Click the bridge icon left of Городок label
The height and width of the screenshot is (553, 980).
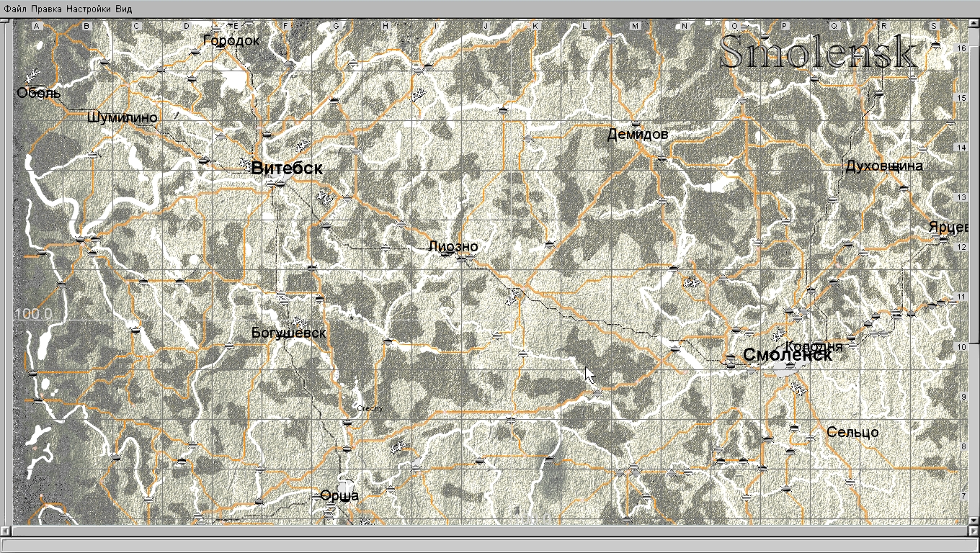click(195, 52)
